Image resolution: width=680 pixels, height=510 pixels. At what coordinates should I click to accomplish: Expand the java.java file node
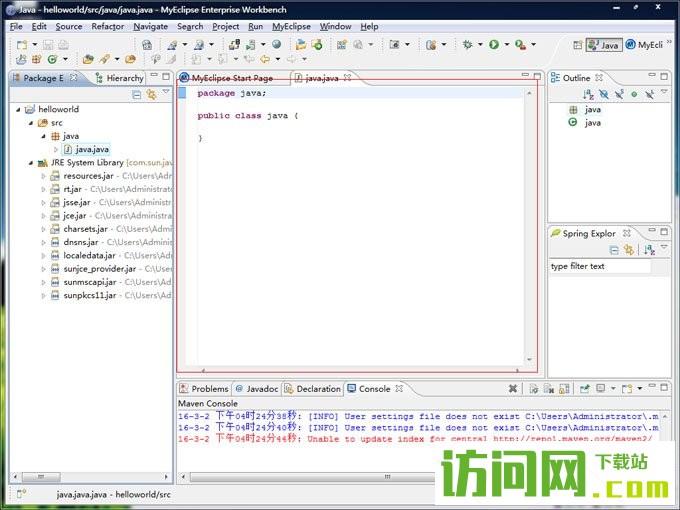pos(56,150)
